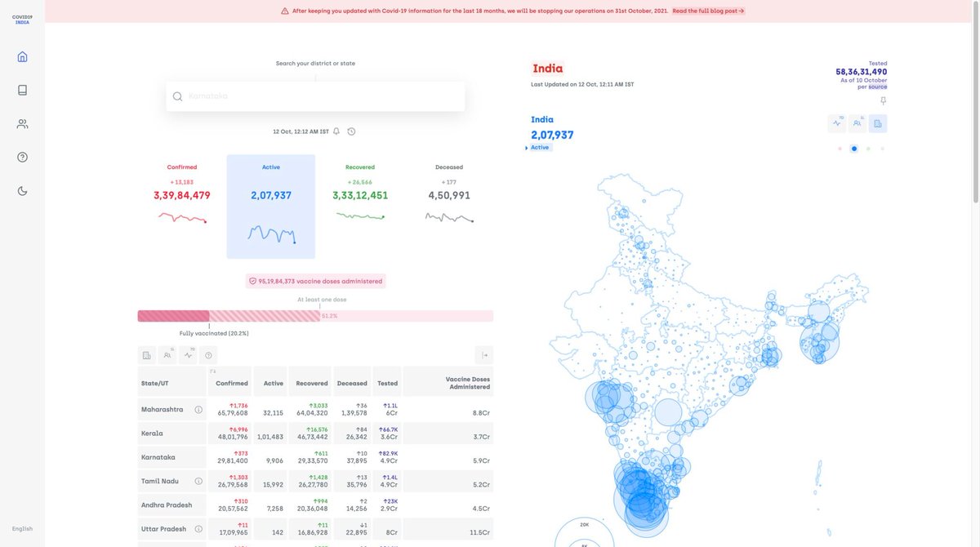Sort by Vaccine Doses Administered header
The height and width of the screenshot is (547, 980).
pyautogui.click(x=448, y=381)
